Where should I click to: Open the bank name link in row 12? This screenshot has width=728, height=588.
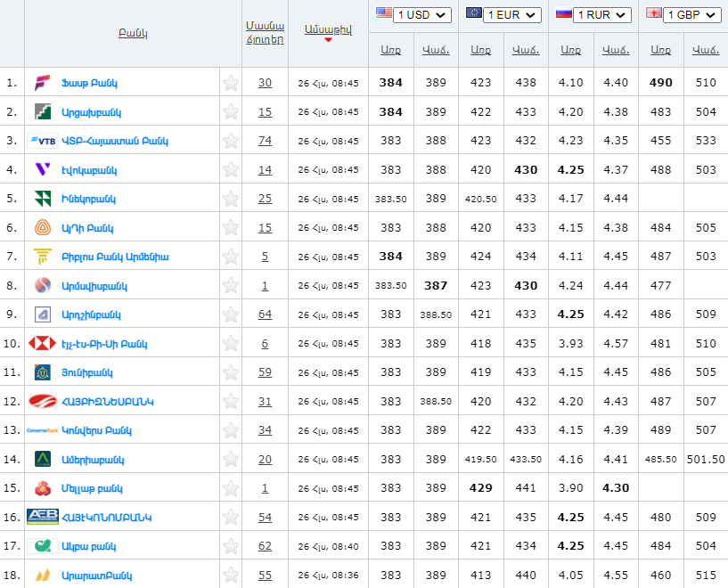(x=108, y=402)
